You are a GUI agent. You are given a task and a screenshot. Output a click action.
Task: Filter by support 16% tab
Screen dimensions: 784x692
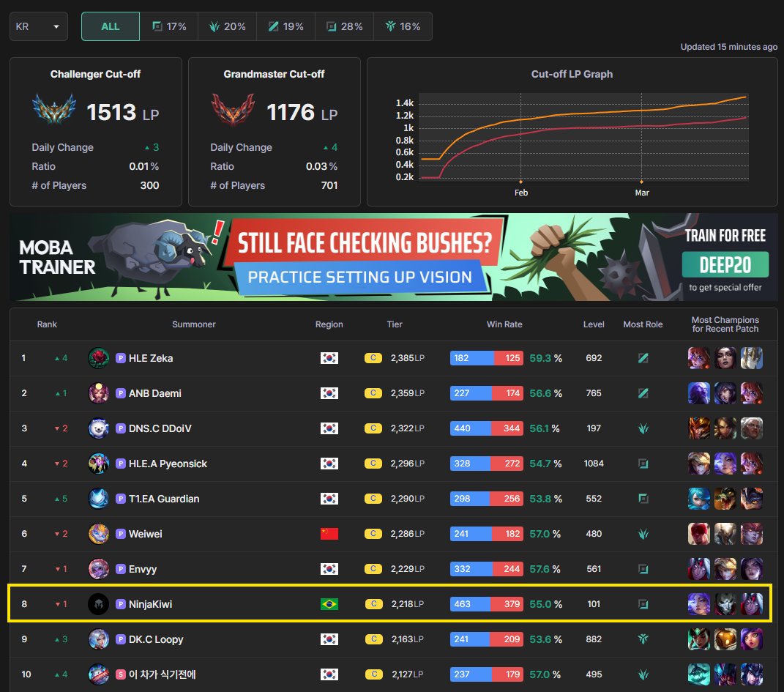click(403, 26)
